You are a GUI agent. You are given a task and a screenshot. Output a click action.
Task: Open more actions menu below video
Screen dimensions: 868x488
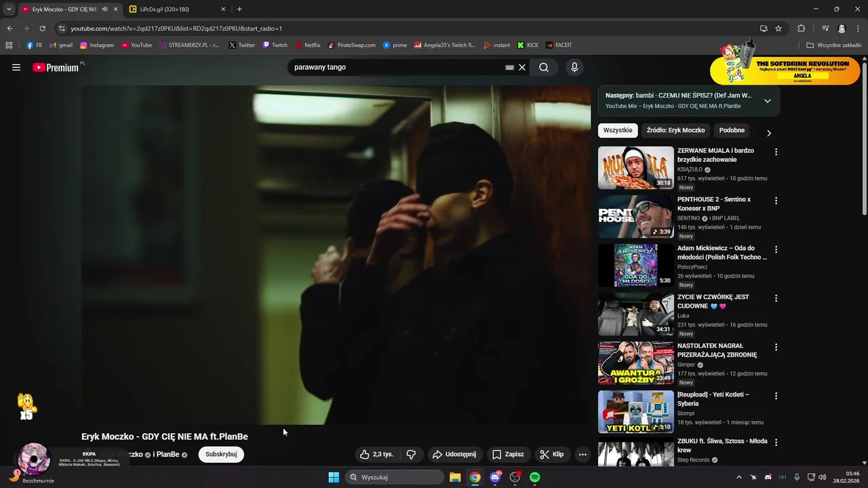tap(583, 454)
